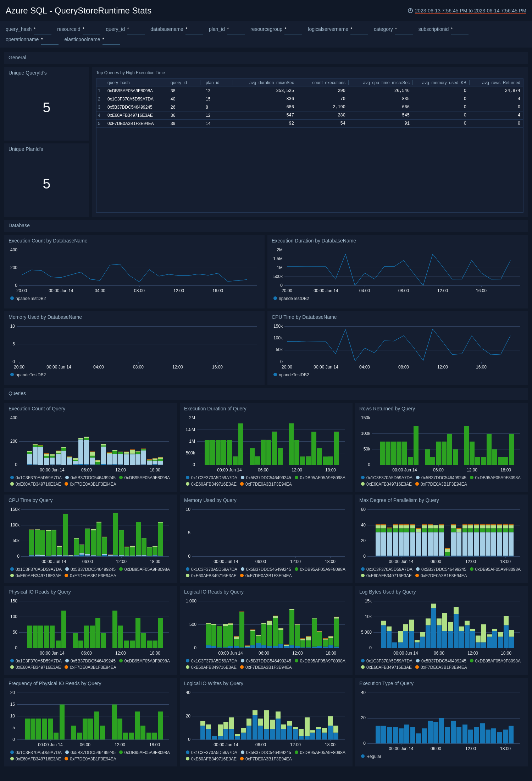Edit the databasename filter field
Viewport: 532px width, 781px height.
[194, 29]
